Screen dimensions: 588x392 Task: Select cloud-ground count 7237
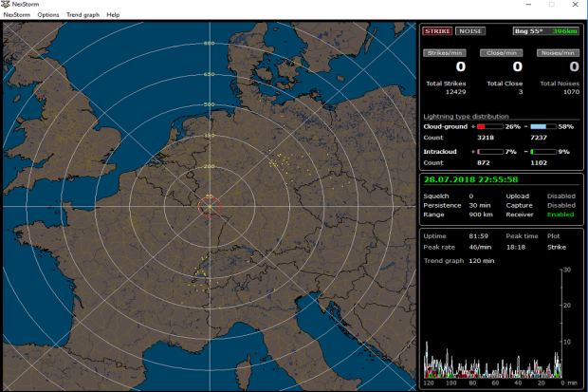pos(539,138)
